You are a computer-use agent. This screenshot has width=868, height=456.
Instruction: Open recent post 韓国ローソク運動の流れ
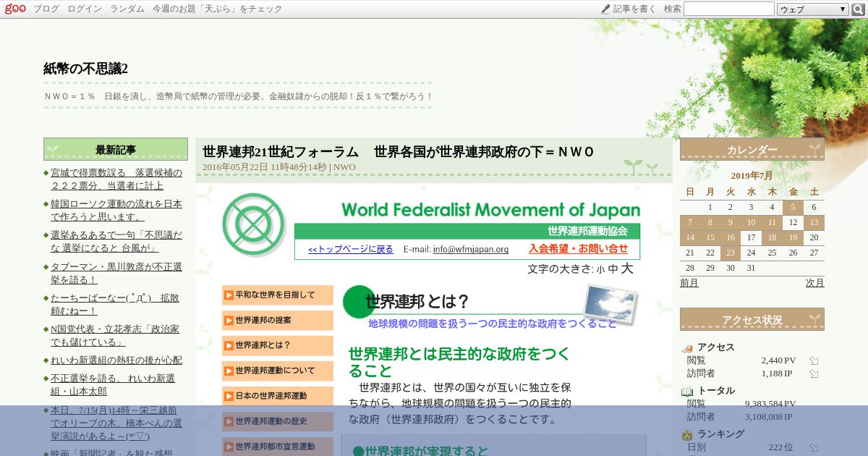point(116,211)
